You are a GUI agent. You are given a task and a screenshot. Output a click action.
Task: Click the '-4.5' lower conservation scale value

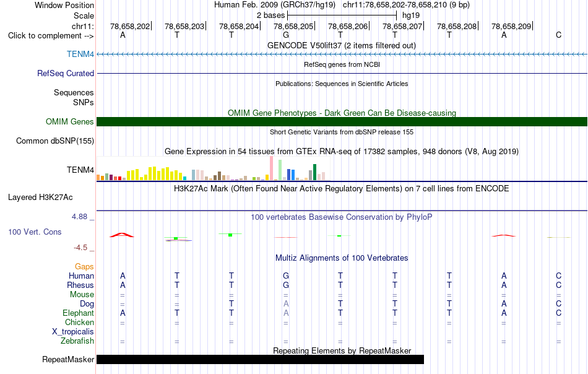pyautogui.click(x=80, y=248)
